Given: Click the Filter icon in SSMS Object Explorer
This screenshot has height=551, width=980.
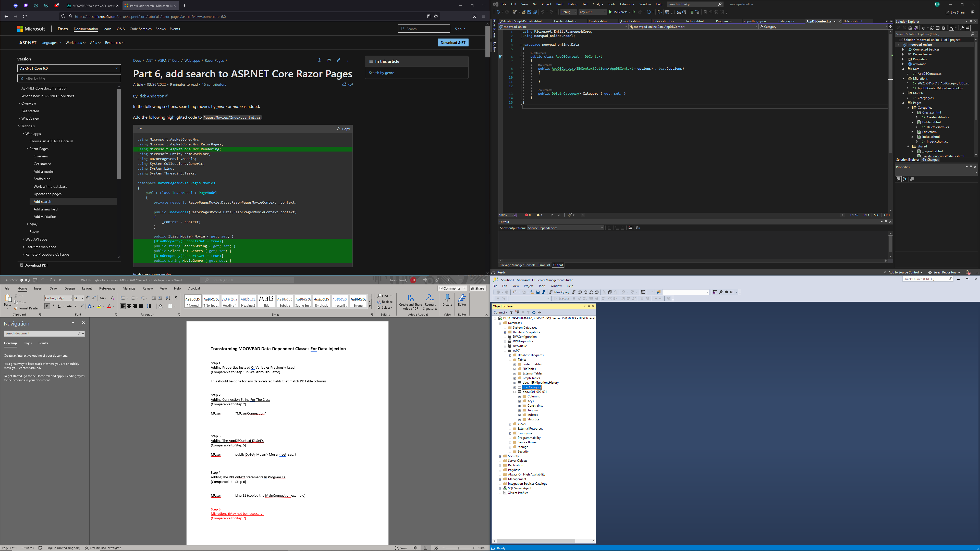Looking at the screenshot, I should pyautogui.click(x=528, y=312).
